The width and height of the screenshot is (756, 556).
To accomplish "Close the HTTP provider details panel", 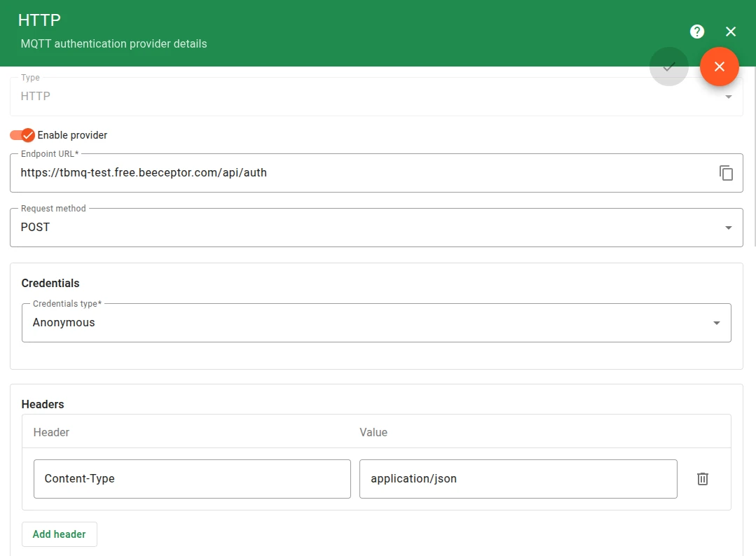I will tap(731, 32).
